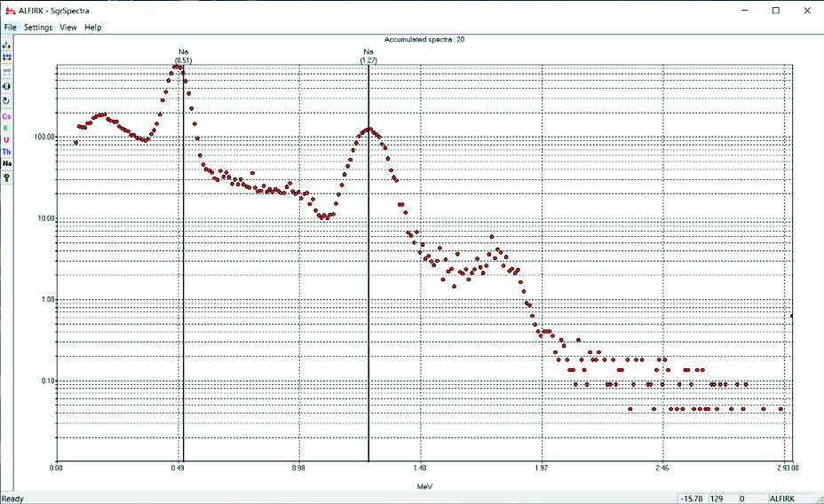The width and height of the screenshot is (824, 504).
Task: Open the Help menu
Action: click(93, 28)
